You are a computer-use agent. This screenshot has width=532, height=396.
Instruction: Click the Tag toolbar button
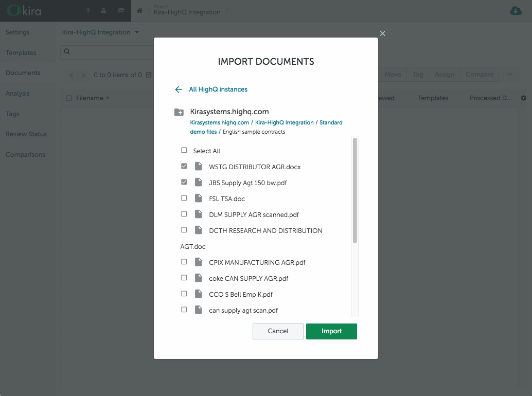[418, 75]
